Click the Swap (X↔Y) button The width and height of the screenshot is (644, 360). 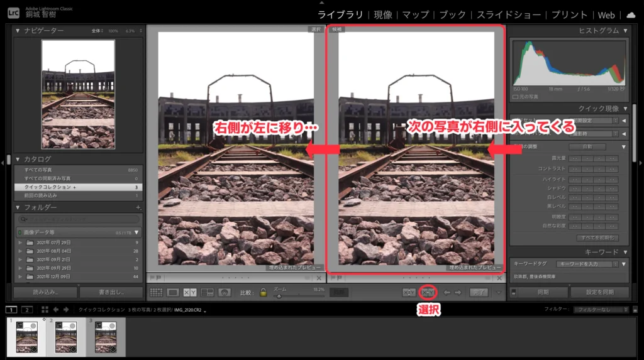coord(409,292)
